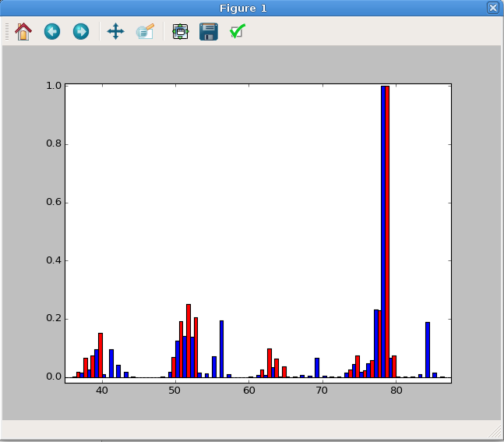Image resolution: width=504 pixels, height=442 pixels.
Task: Click the y-axis label 0.0
Action: pos(54,377)
